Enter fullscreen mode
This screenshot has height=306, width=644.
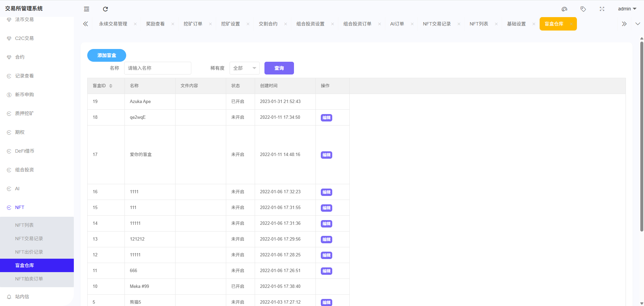coord(602,9)
